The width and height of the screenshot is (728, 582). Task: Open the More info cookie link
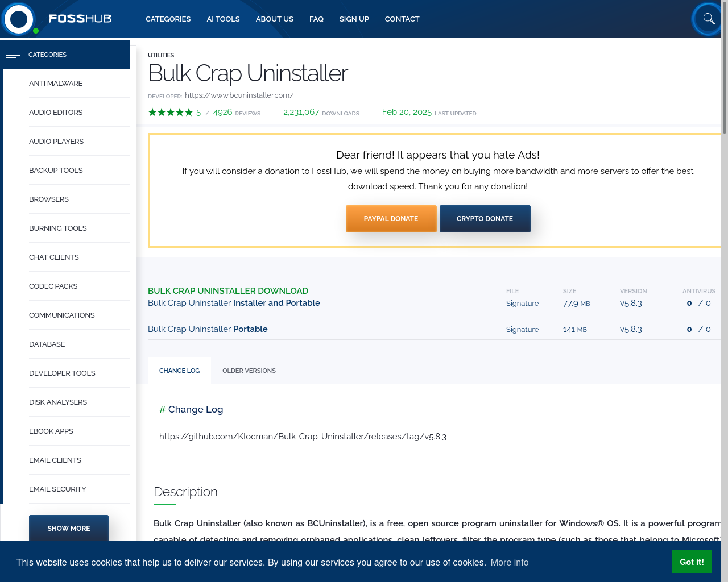(x=510, y=562)
